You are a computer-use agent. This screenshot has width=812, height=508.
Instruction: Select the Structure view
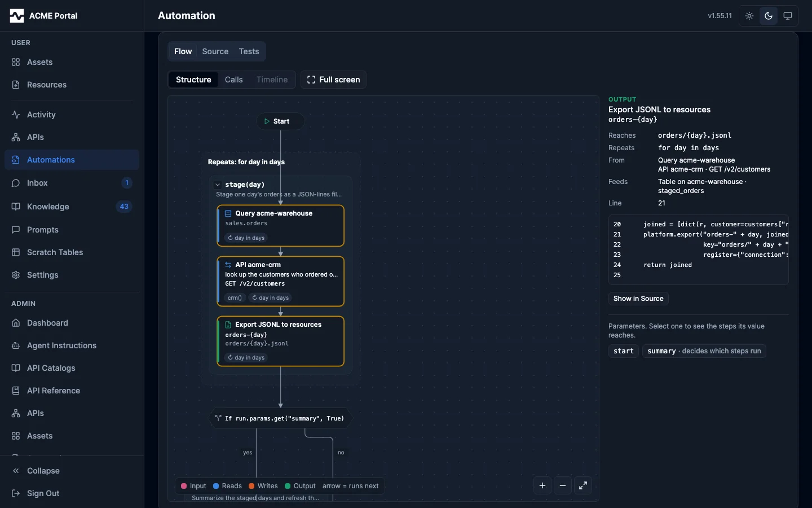[193, 80]
